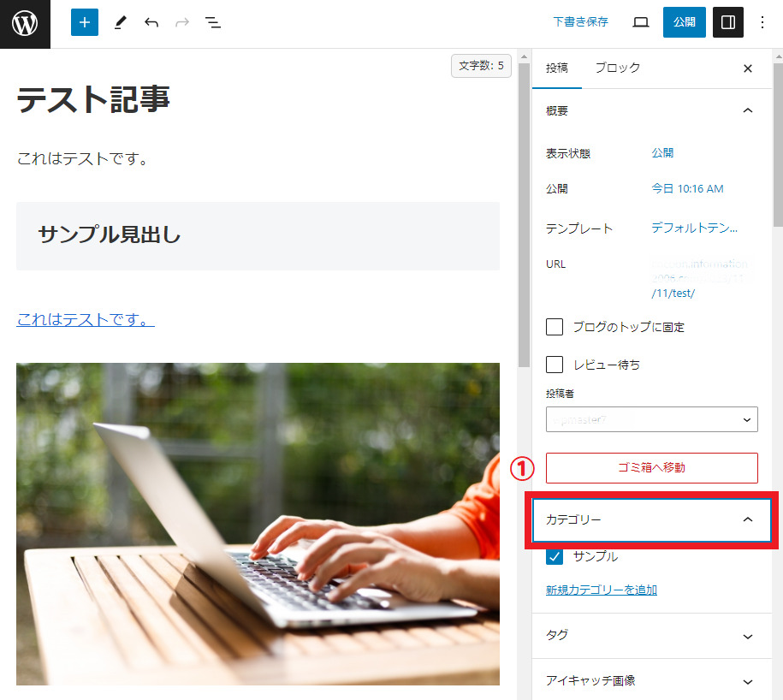Open the 投稿者 author dropdown
This screenshot has width=783, height=700.
click(651, 419)
